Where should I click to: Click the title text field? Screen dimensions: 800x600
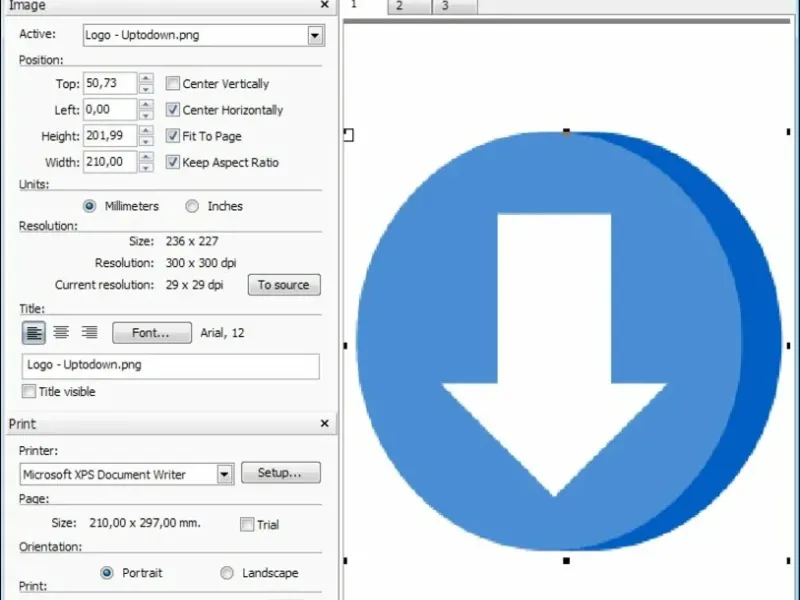pos(171,366)
